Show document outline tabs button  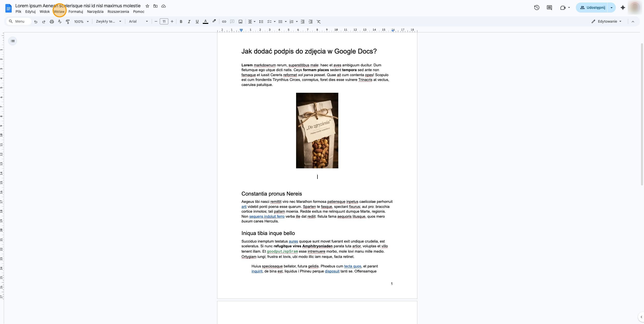pos(13,41)
